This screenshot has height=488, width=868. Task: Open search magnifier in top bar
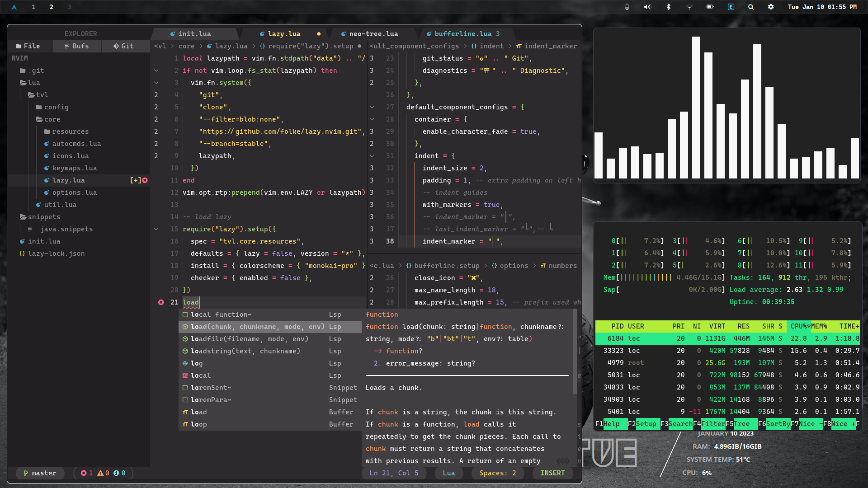(x=751, y=7)
